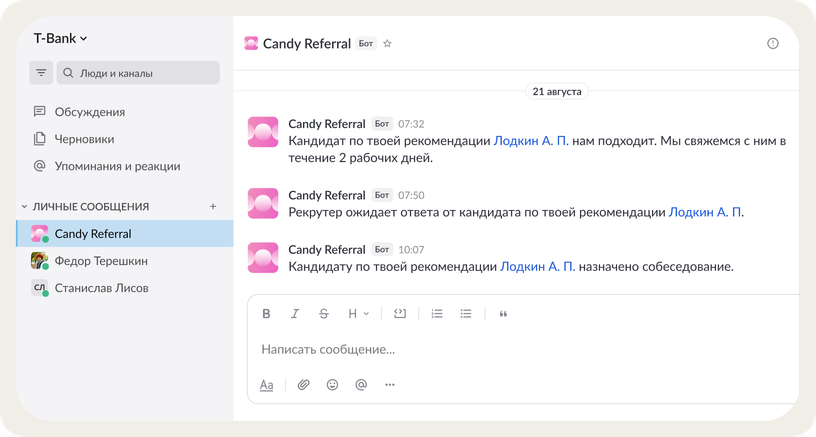This screenshot has height=437, width=816.
Task: Open the emoji picker
Action: (332, 384)
